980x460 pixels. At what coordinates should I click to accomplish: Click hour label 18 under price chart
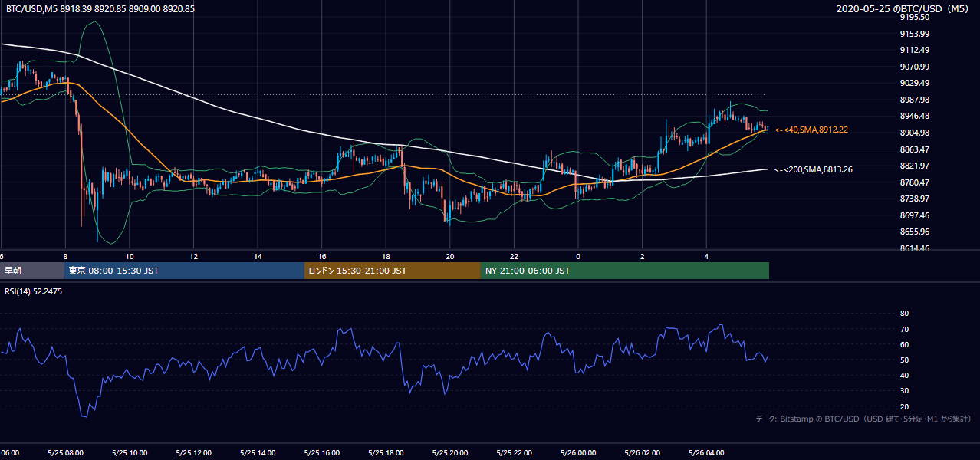386,256
